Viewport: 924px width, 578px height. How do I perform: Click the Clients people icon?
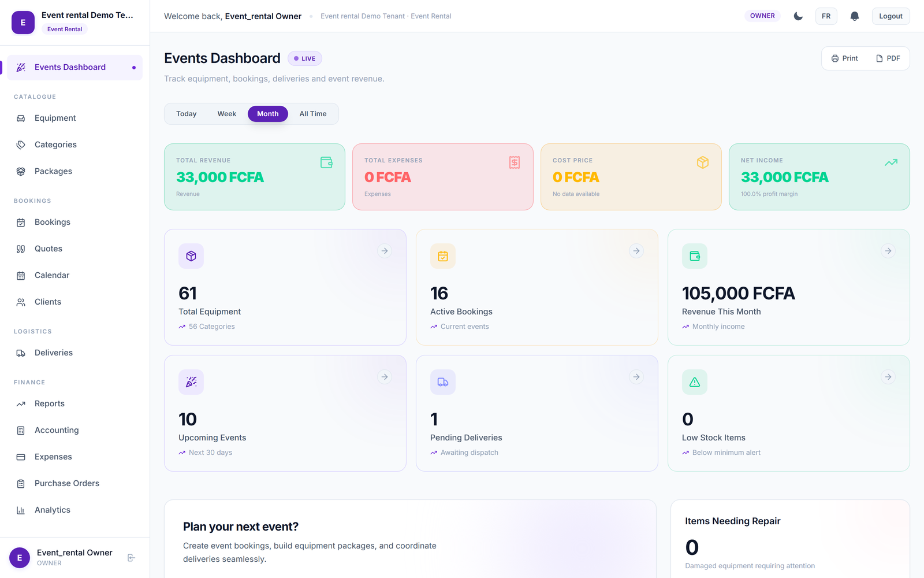(21, 302)
